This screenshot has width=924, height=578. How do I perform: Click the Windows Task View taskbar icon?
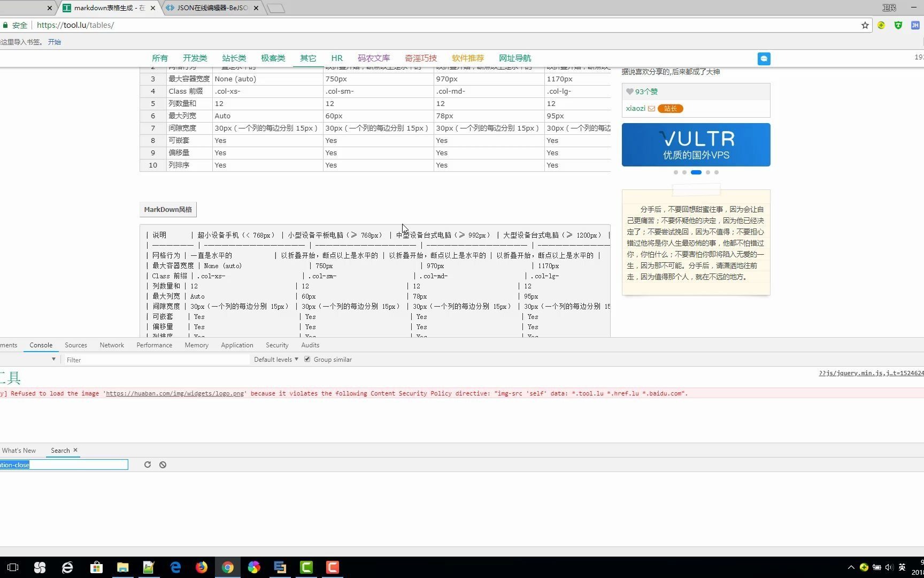13,567
